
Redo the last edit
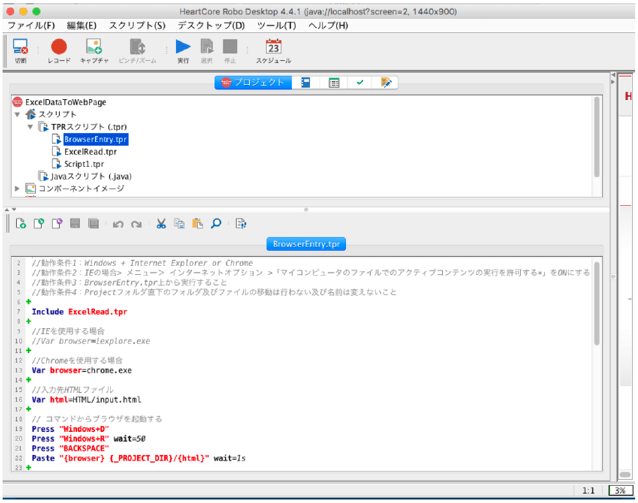136,224
